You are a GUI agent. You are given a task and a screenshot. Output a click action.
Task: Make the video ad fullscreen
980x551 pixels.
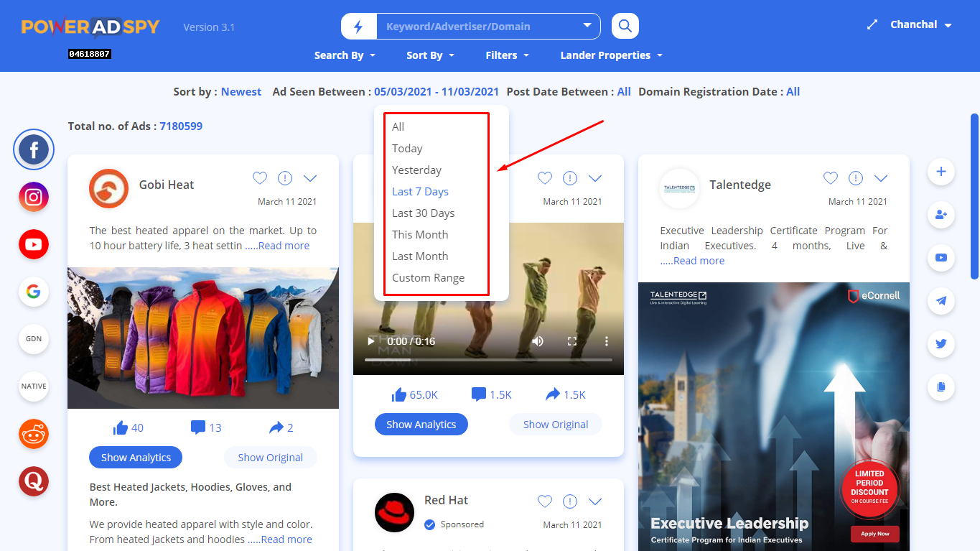click(572, 341)
